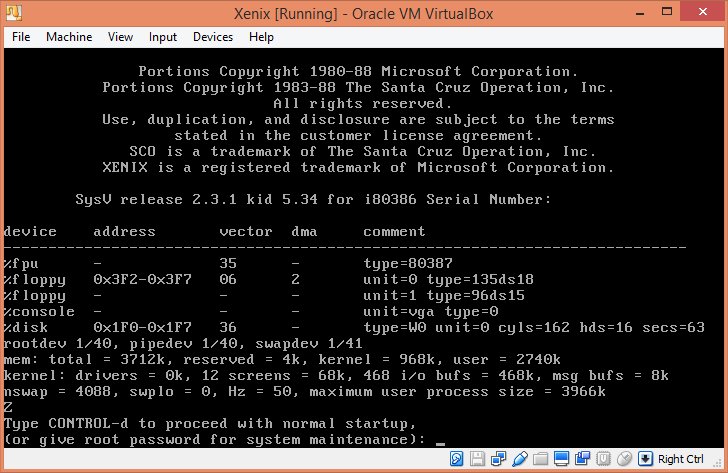The height and width of the screenshot is (473, 728).
Task: Click the 'Type CONTROL-d to proceed' line
Action: (210, 423)
